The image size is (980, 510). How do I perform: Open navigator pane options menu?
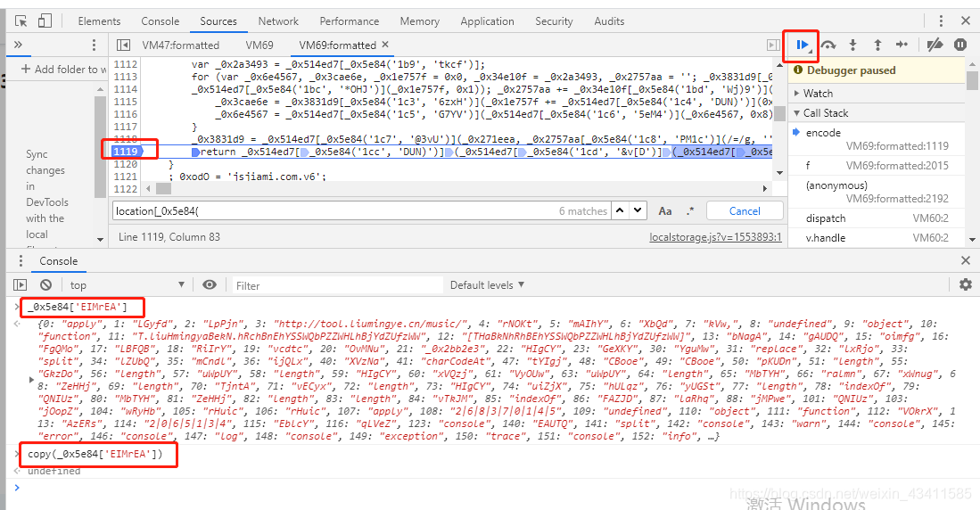pyautogui.click(x=94, y=45)
